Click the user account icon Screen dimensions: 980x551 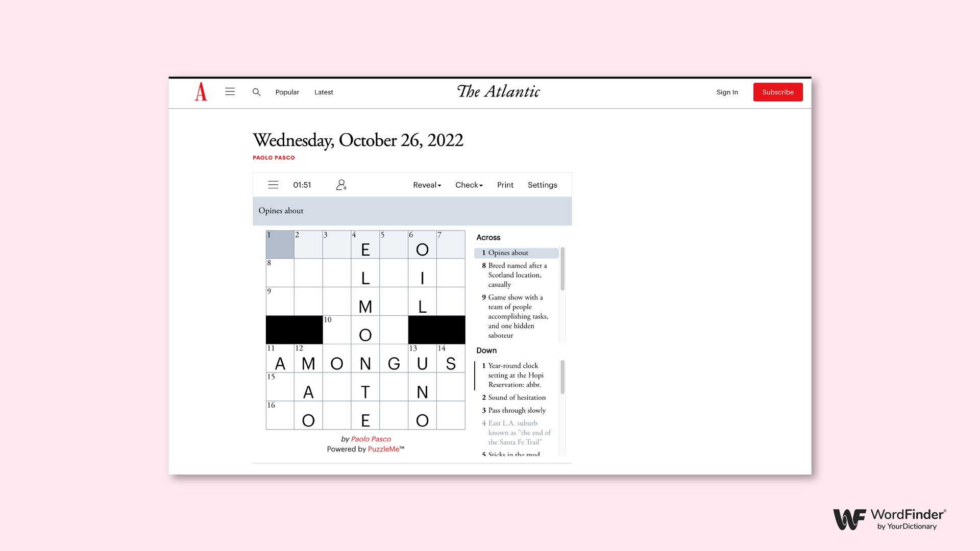(341, 184)
